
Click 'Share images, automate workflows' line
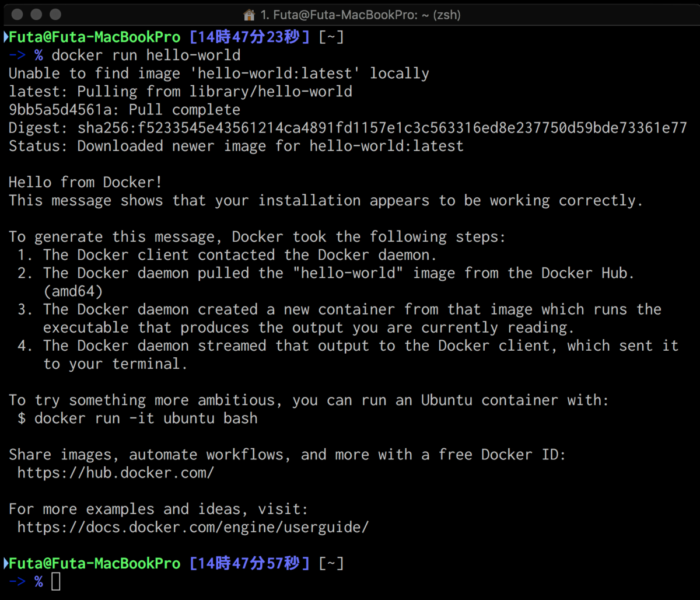288,455
